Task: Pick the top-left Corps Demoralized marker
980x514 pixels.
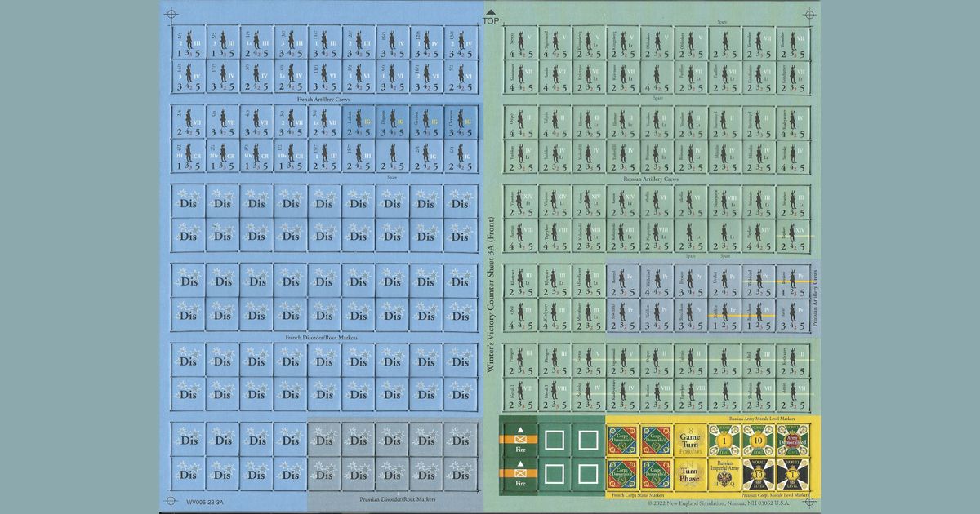Action: click(x=622, y=441)
